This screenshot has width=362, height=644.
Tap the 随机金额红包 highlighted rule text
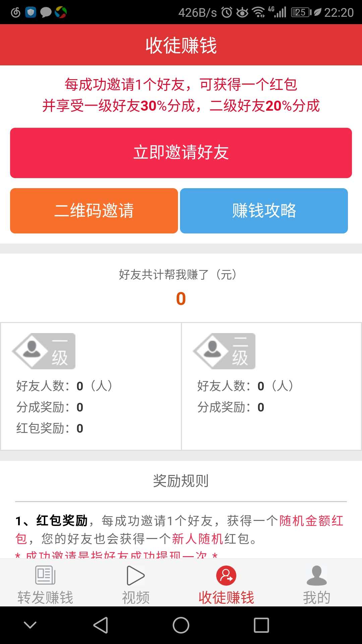(311, 521)
